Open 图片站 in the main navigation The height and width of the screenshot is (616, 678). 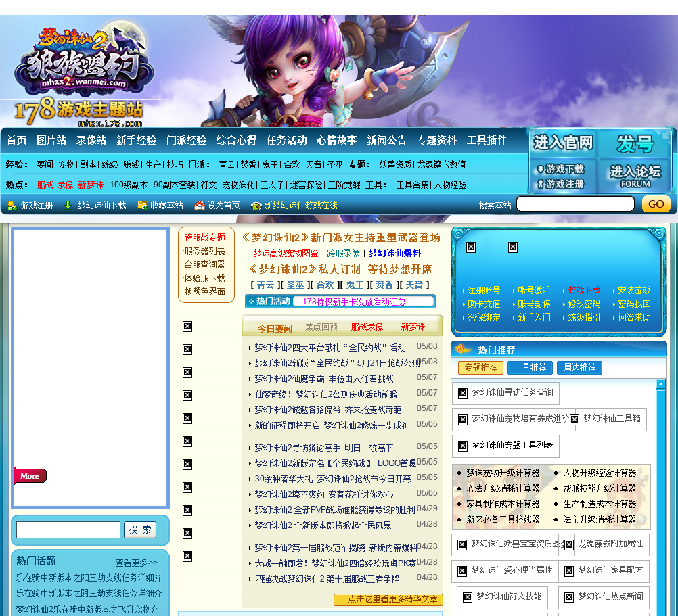[x=51, y=141]
